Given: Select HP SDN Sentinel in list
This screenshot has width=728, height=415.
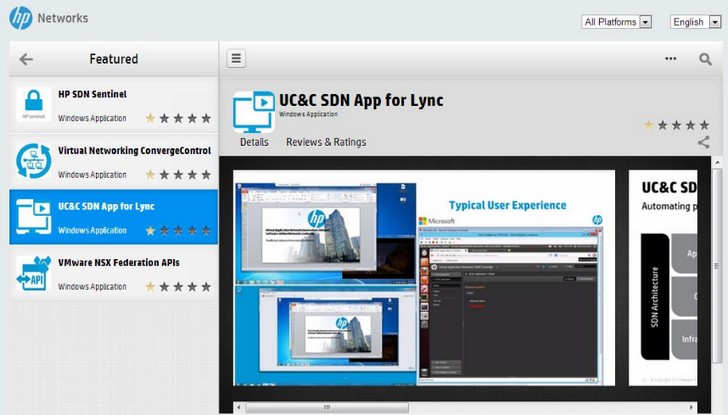Looking at the screenshot, I should (x=114, y=105).
